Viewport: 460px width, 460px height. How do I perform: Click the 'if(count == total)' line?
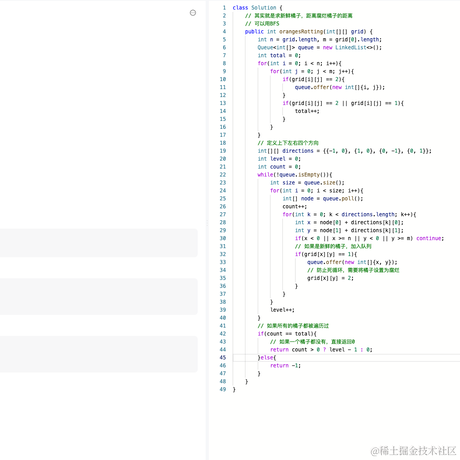287,334
